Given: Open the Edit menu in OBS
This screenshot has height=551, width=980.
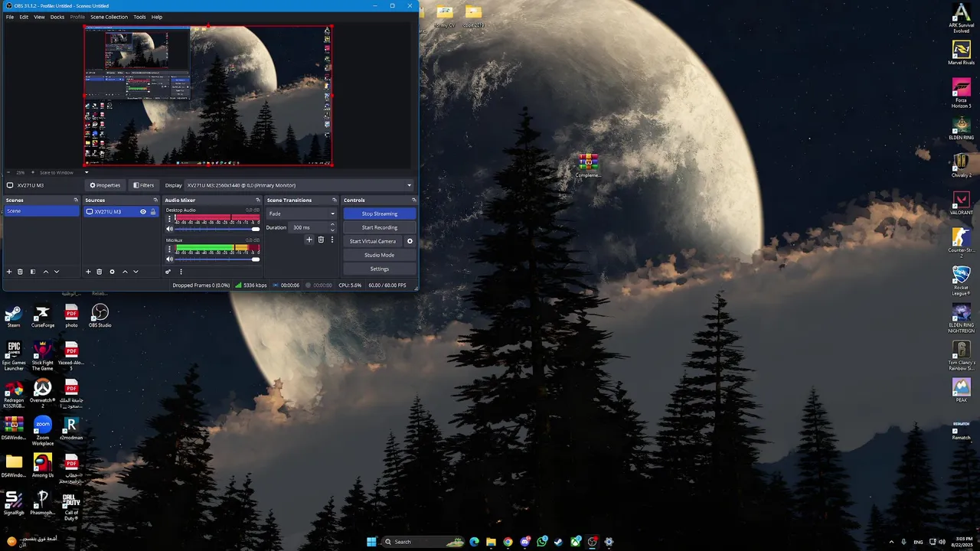Looking at the screenshot, I should (24, 17).
